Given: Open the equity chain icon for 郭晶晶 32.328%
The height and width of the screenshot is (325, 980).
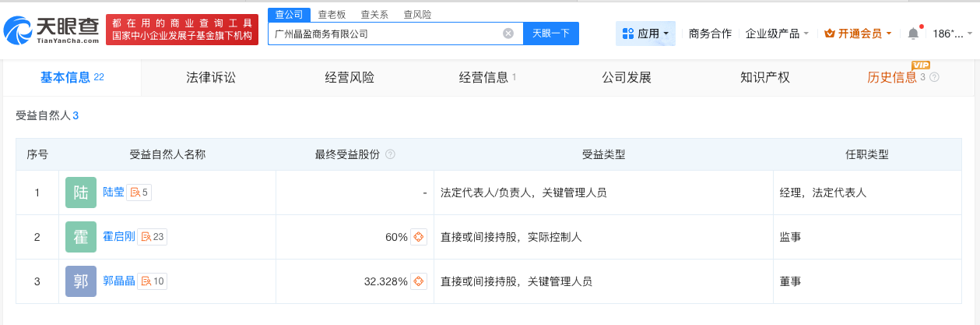Looking at the screenshot, I should tap(420, 281).
